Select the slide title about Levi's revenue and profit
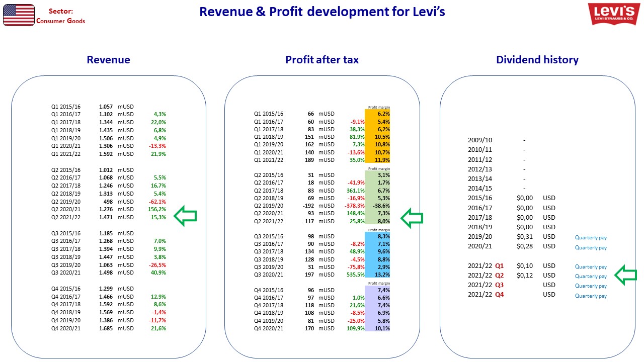Screen dimensions: 644x362 click(322, 12)
